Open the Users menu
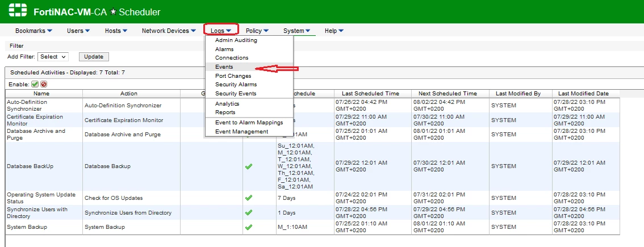Viewport: 644px width, 247px height. pyautogui.click(x=78, y=31)
